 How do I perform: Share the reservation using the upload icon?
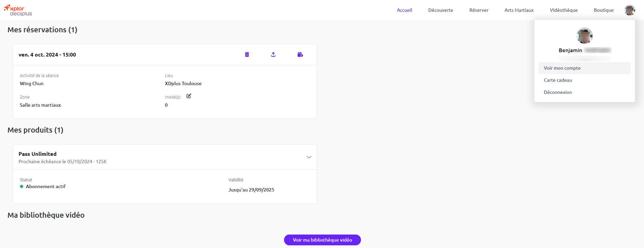[x=273, y=55]
